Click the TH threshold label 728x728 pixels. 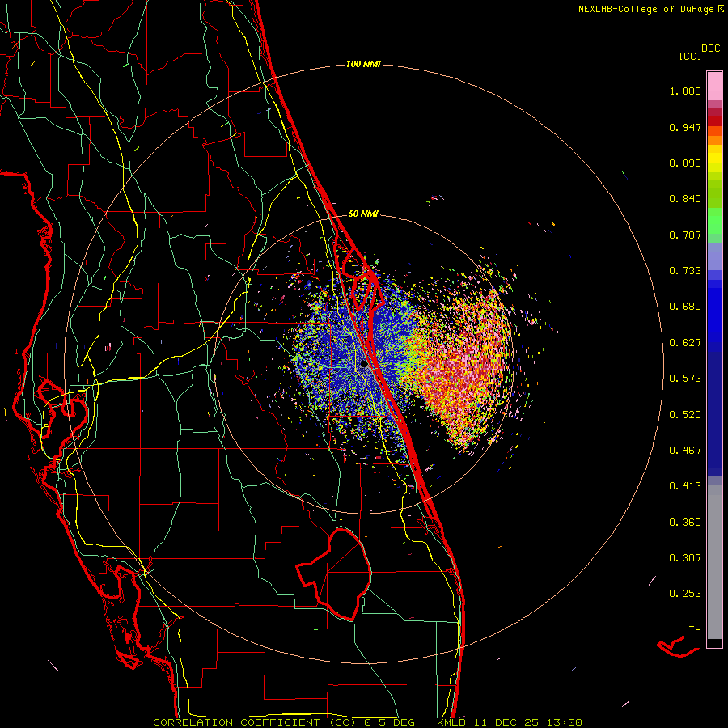(695, 630)
